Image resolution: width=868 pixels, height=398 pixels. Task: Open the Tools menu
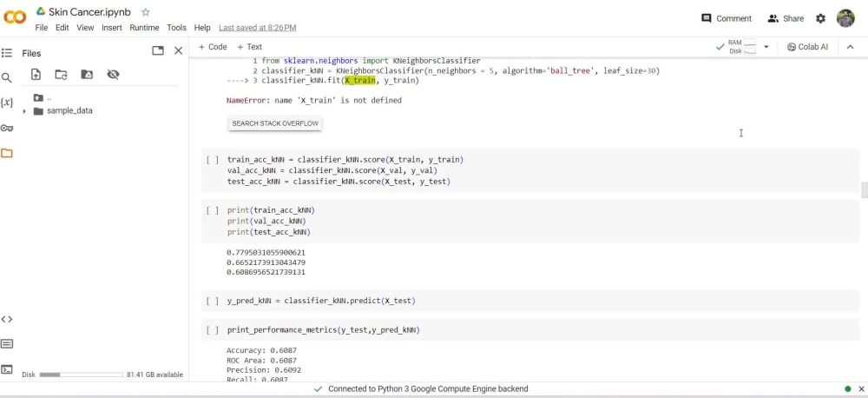point(176,28)
